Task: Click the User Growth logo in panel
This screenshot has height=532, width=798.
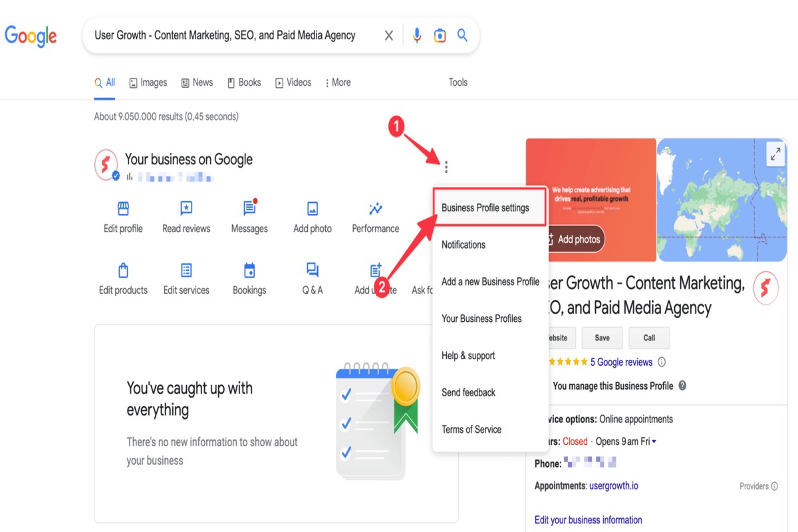Action: (766, 288)
